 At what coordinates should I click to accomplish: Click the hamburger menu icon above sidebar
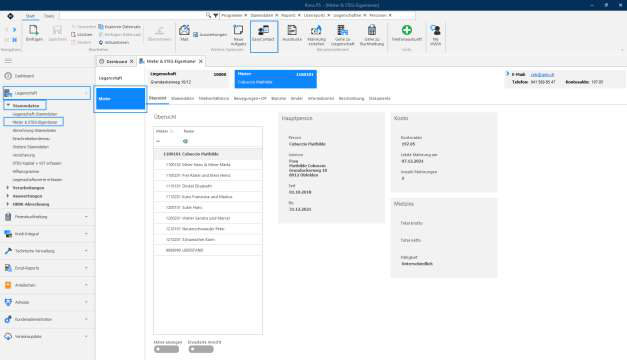(8, 61)
